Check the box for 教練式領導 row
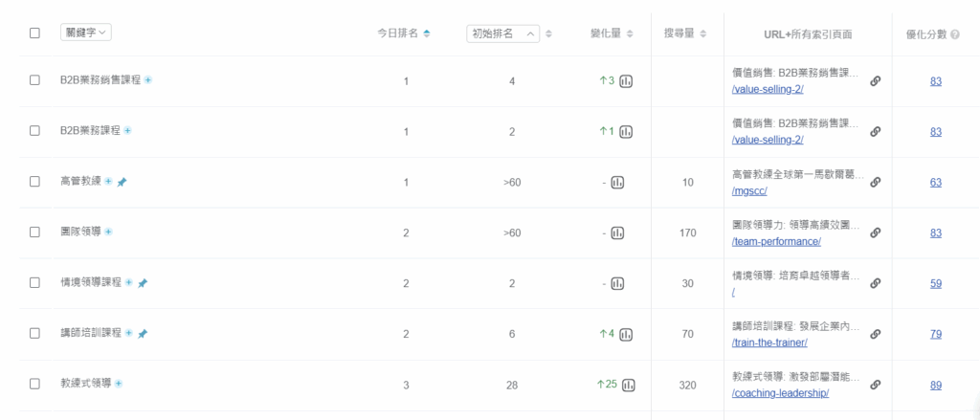The width and height of the screenshot is (980, 420). pos(34,384)
